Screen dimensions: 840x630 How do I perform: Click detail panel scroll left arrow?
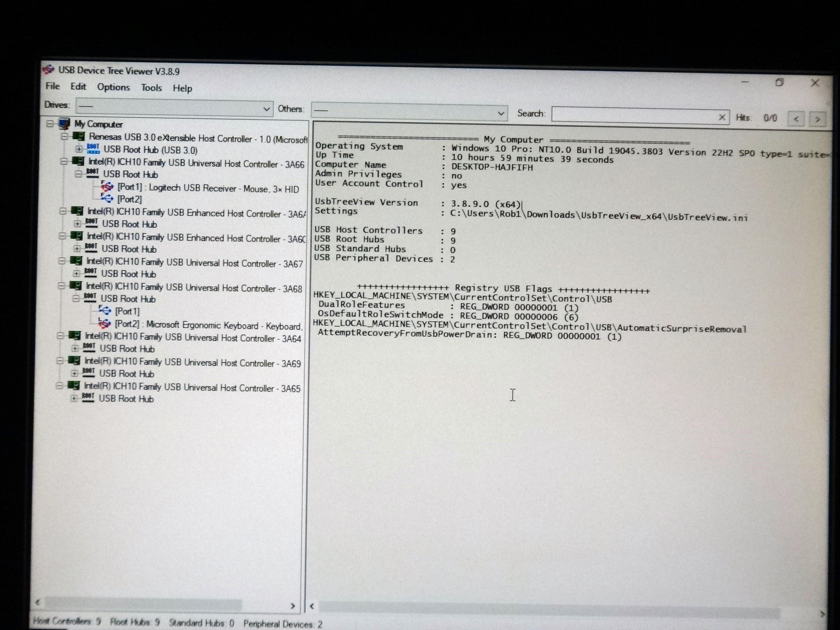pyautogui.click(x=312, y=606)
